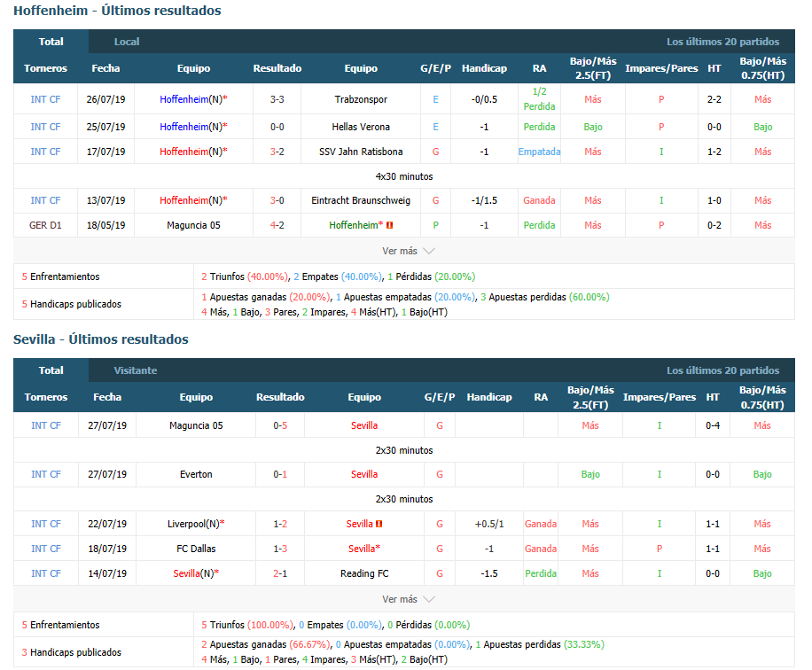Image resolution: width=812 pixels, height=670 pixels.
Task: Open 'Los últimos 20 partidos' for Sevilla
Action: click(722, 370)
